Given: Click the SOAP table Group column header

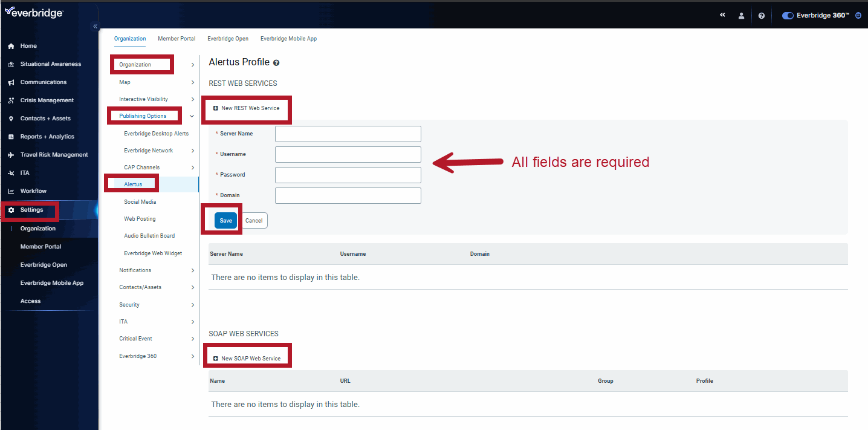Looking at the screenshot, I should pyautogui.click(x=606, y=381).
